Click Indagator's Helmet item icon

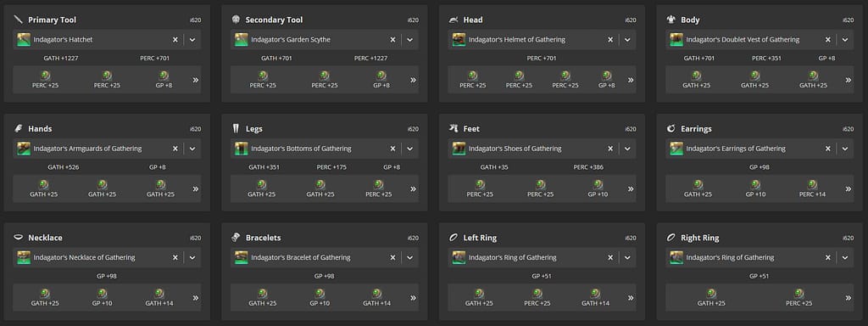point(459,40)
